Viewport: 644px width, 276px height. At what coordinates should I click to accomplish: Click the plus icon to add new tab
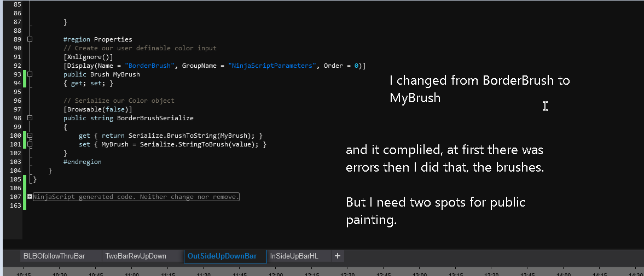(x=338, y=256)
